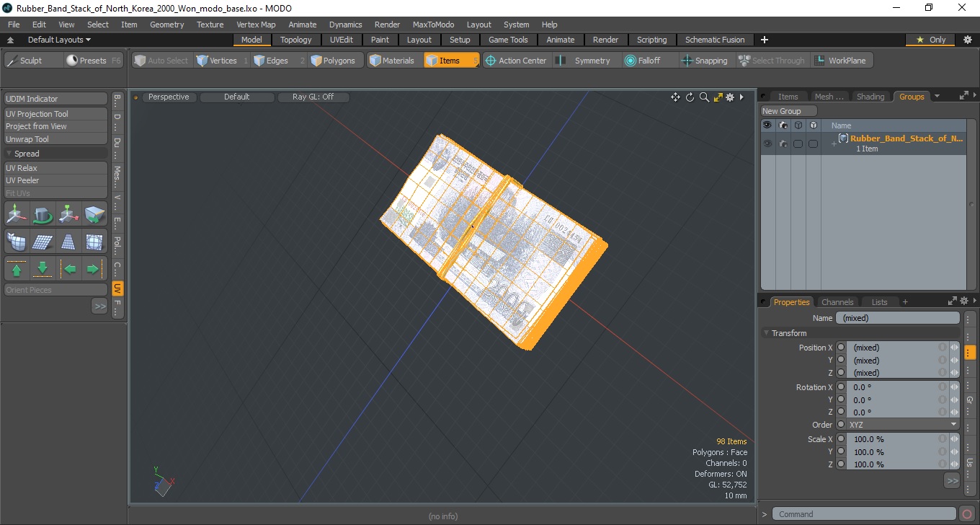
Task: Check first checkbox in Rubber_Band_Stack row
Action: tap(798, 144)
